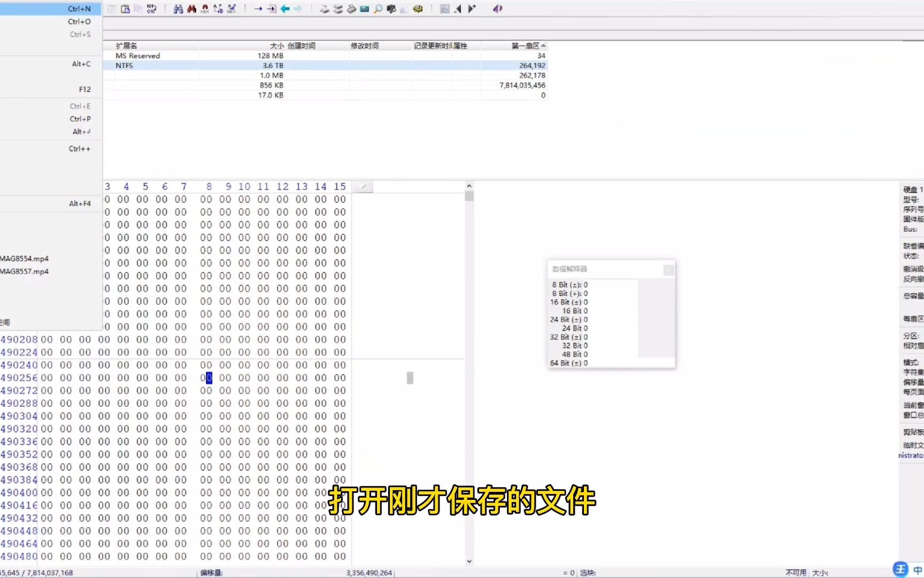Viewport: 924px width, 578px height.
Task: Click the 101/010 convert data toolbar icon
Action: (151, 9)
